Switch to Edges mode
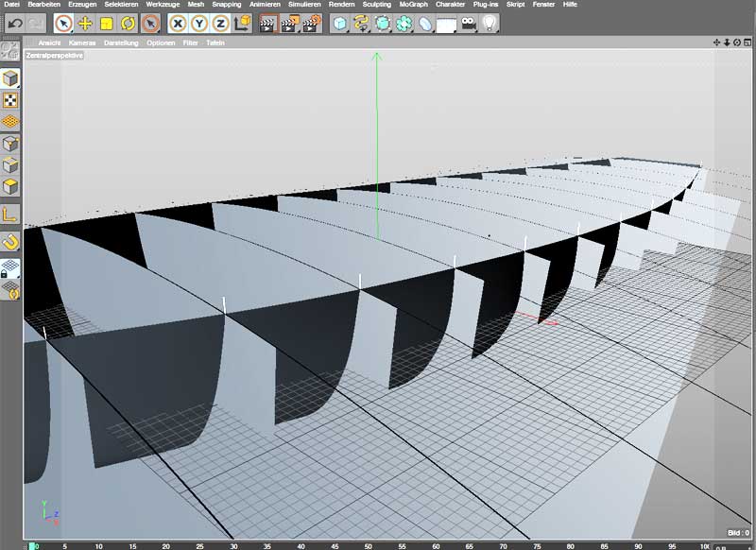 pos(10,165)
